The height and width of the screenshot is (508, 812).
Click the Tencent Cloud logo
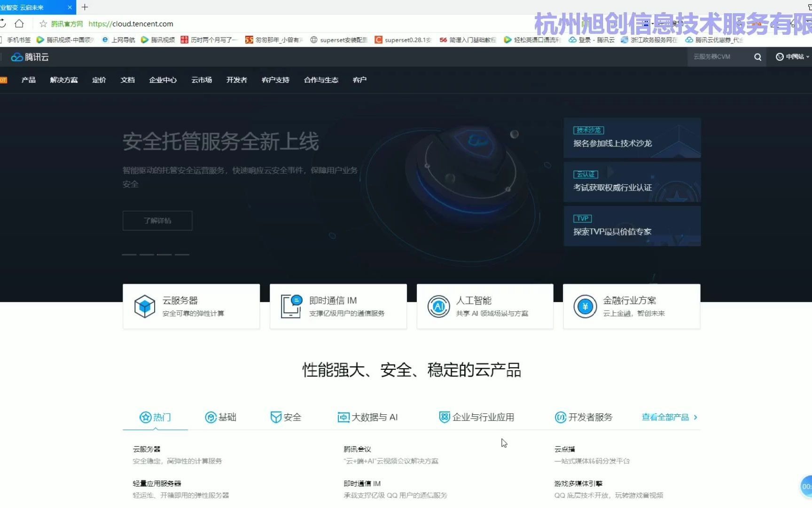pos(30,57)
